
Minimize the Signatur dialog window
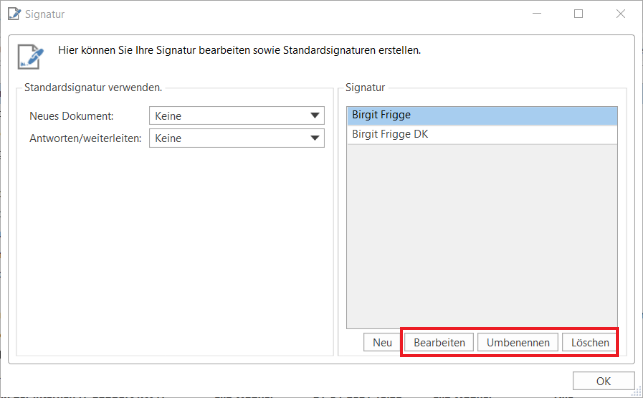(x=537, y=14)
